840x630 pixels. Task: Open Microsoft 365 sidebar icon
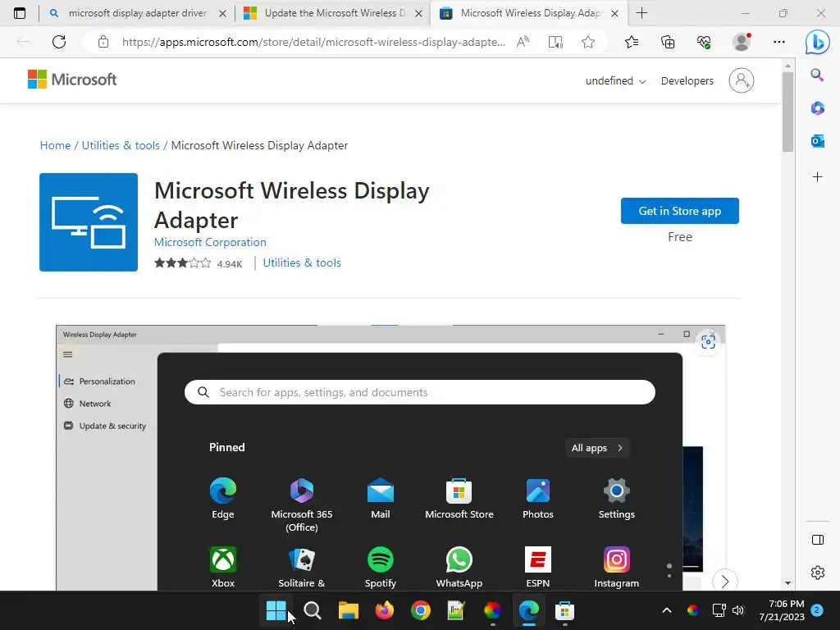tap(818, 108)
